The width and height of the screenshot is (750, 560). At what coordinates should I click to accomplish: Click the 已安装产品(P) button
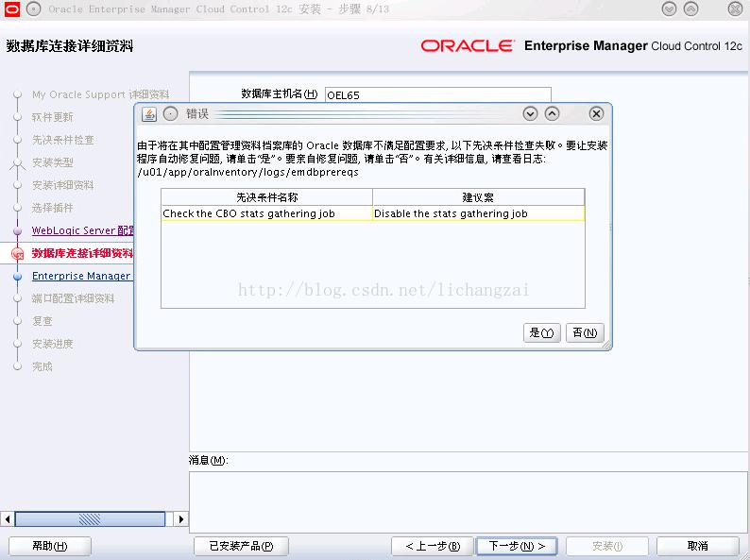coord(241,546)
